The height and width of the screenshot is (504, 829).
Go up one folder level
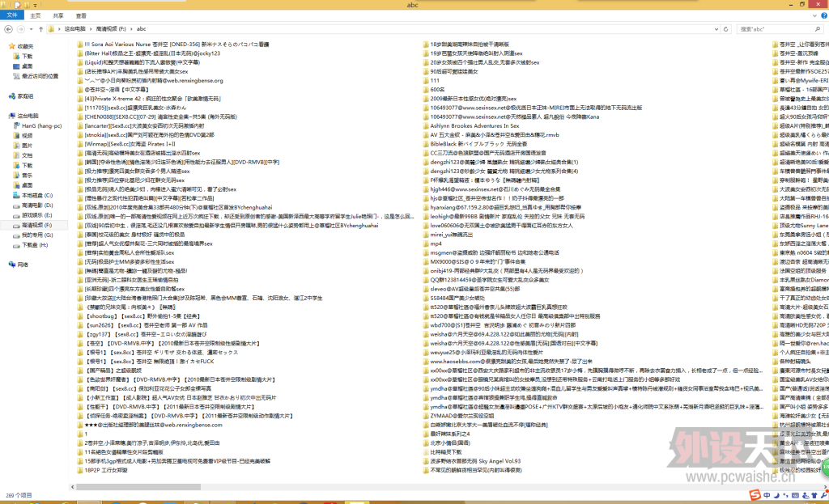coord(40,29)
